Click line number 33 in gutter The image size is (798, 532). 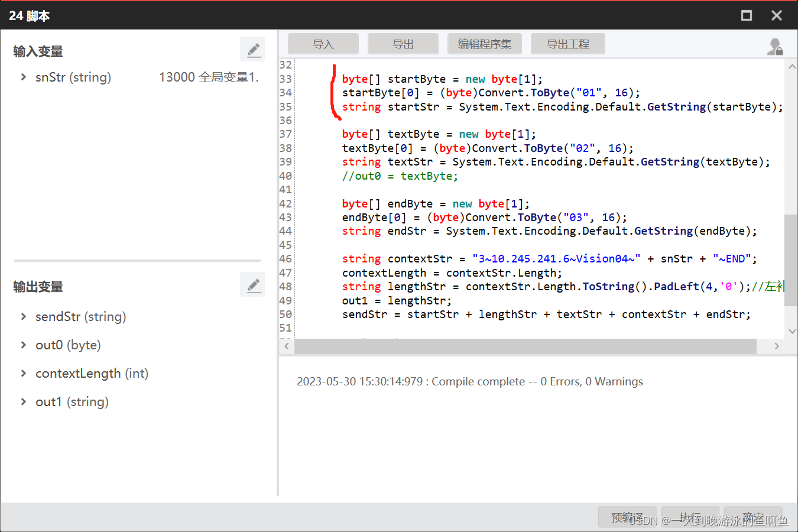[286, 79]
